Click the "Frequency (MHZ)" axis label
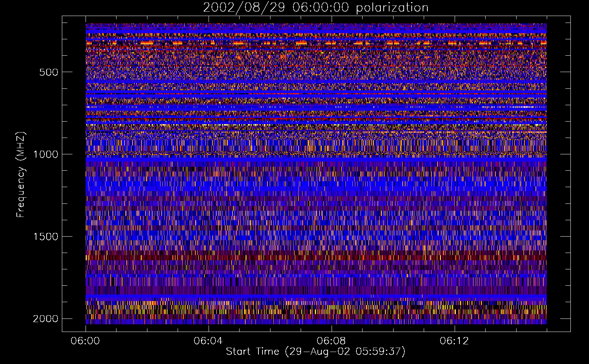The width and height of the screenshot is (589, 364). (x=21, y=175)
